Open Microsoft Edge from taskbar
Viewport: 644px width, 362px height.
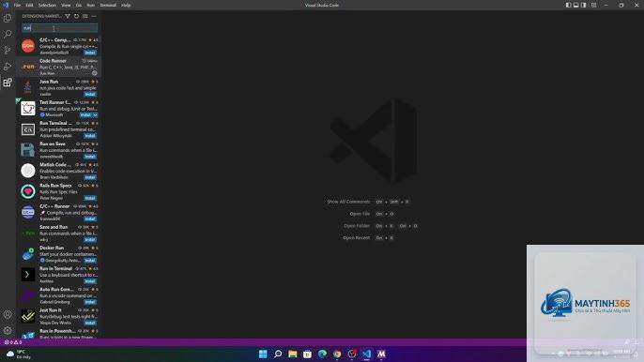(322, 354)
